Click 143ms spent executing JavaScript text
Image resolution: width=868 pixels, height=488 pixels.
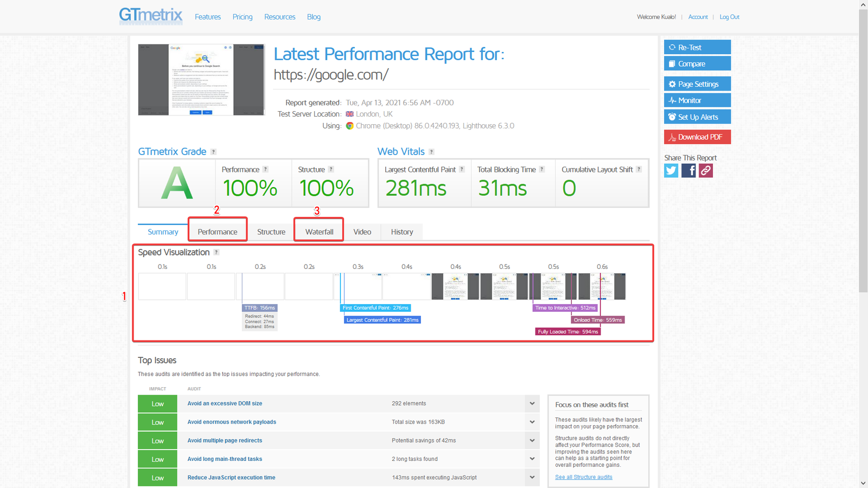pos(435,477)
